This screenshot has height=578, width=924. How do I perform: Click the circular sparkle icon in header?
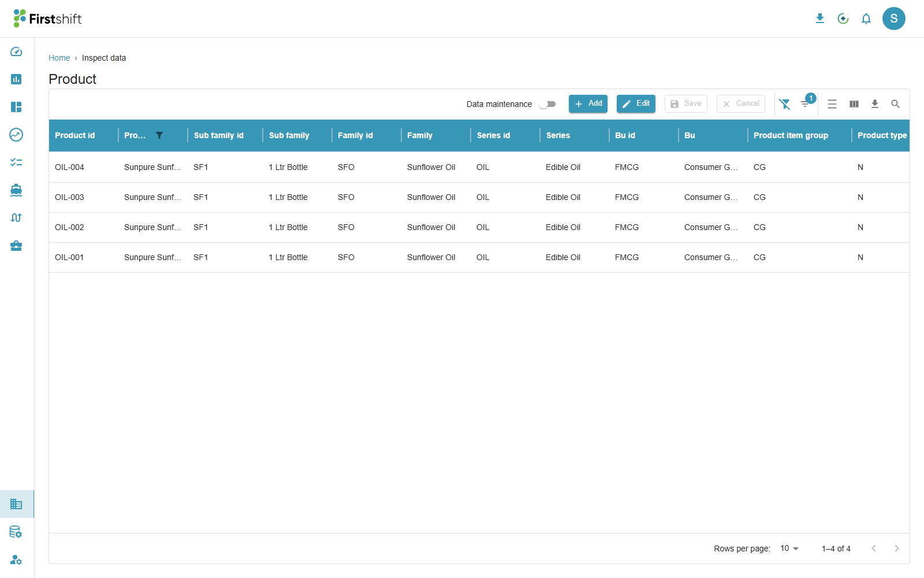click(x=843, y=18)
